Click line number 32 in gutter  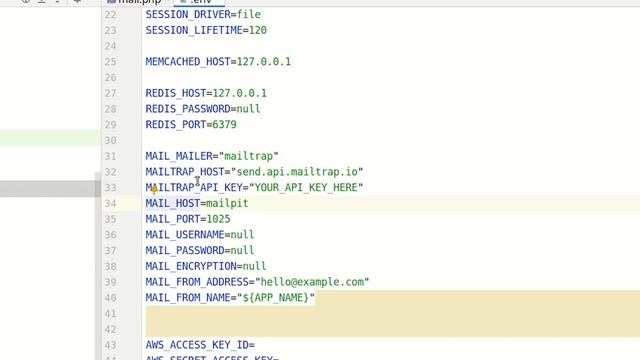(x=110, y=172)
